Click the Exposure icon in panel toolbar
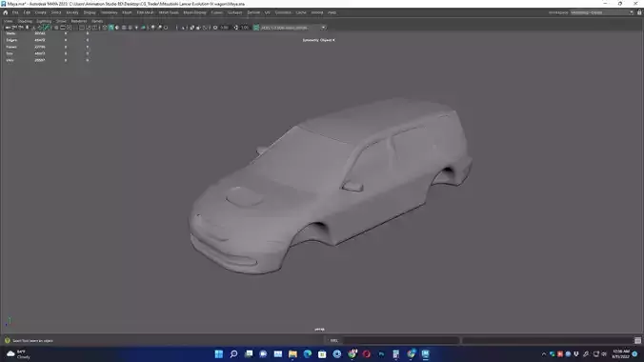 (215, 28)
